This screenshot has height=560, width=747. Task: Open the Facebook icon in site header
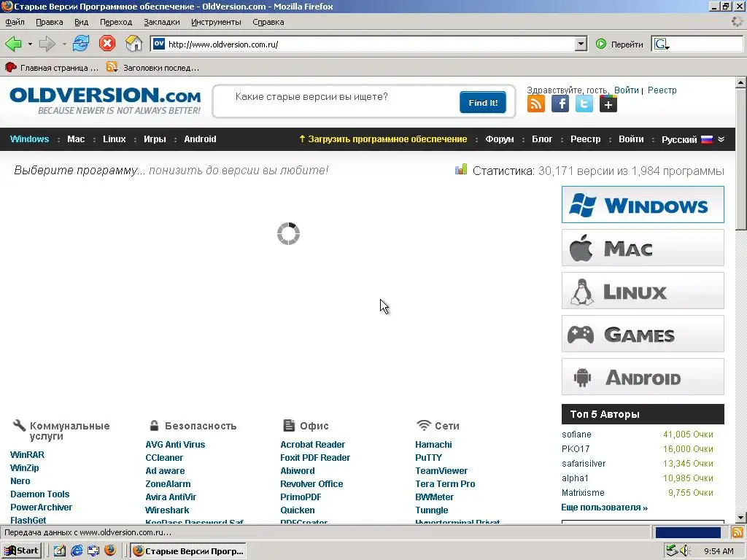click(560, 104)
